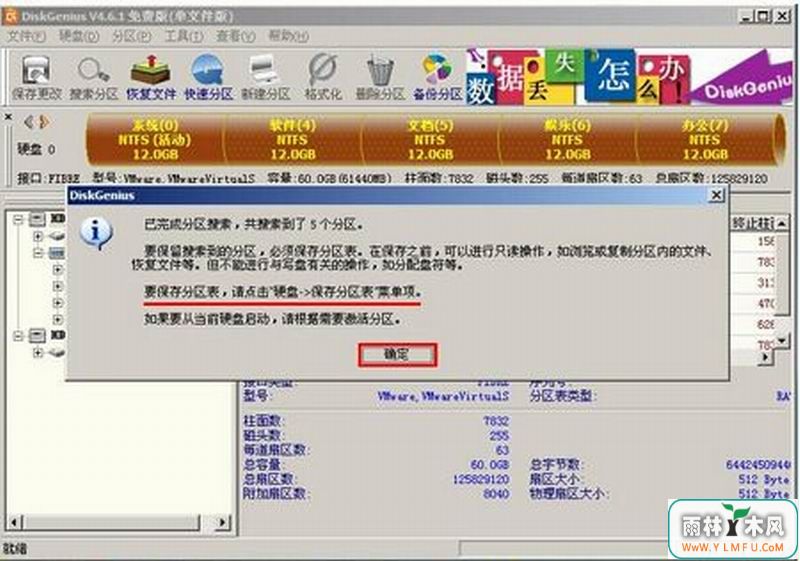Click the 终止柱面 column header
The image size is (800, 561).
753,223
